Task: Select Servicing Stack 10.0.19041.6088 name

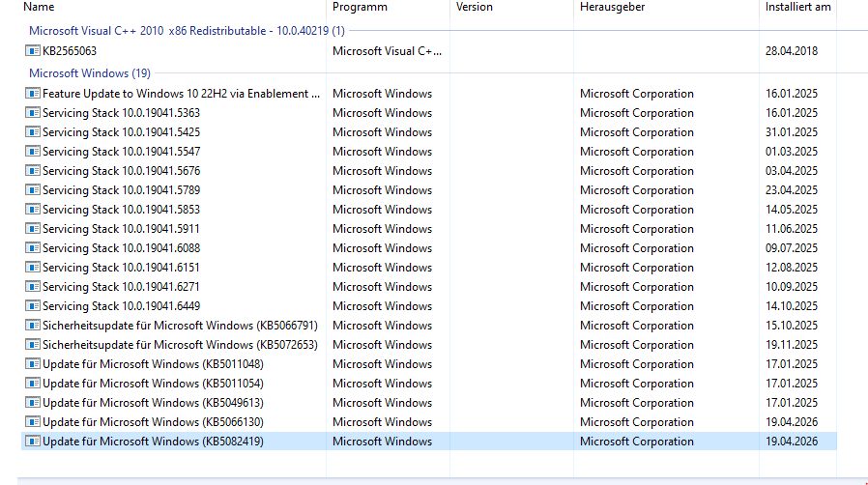Action: 121,248
